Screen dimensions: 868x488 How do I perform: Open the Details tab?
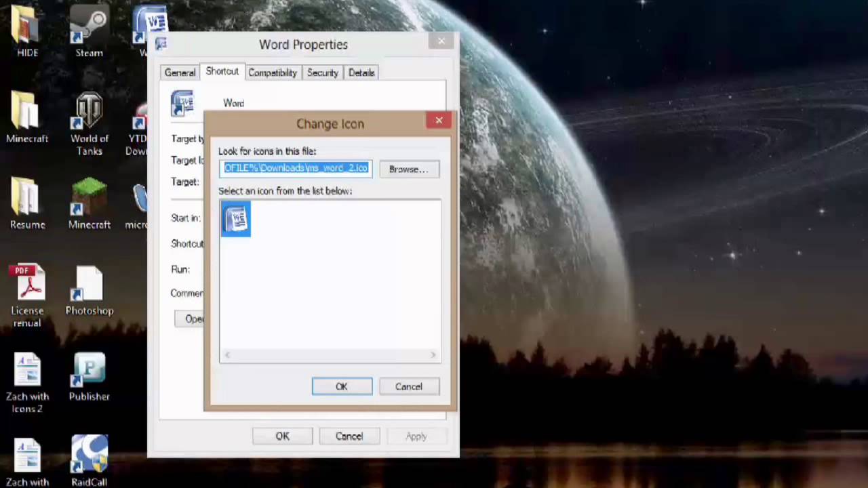pyautogui.click(x=361, y=73)
